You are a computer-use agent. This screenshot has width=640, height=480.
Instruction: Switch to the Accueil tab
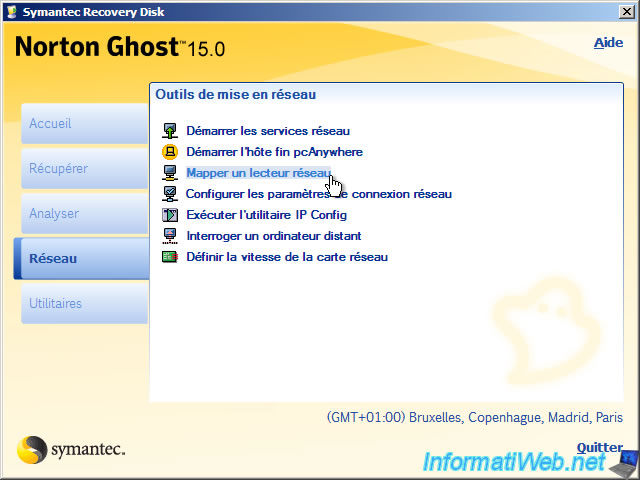84,123
